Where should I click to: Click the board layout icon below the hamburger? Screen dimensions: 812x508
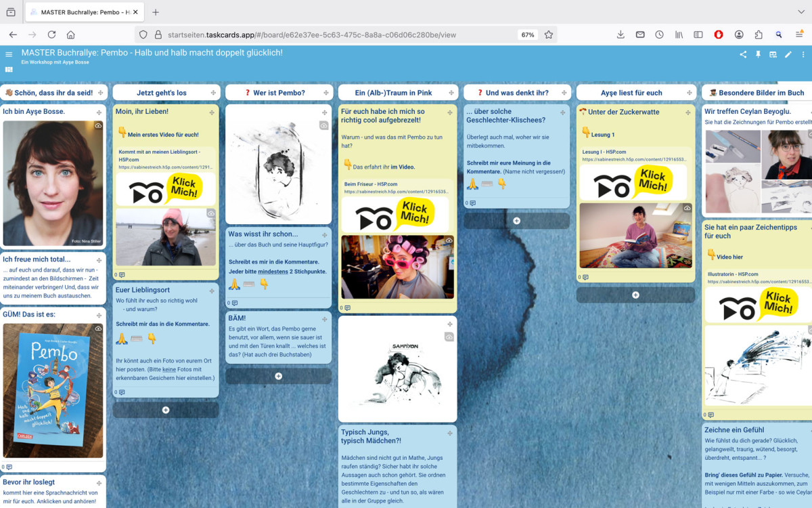click(9, 69)
